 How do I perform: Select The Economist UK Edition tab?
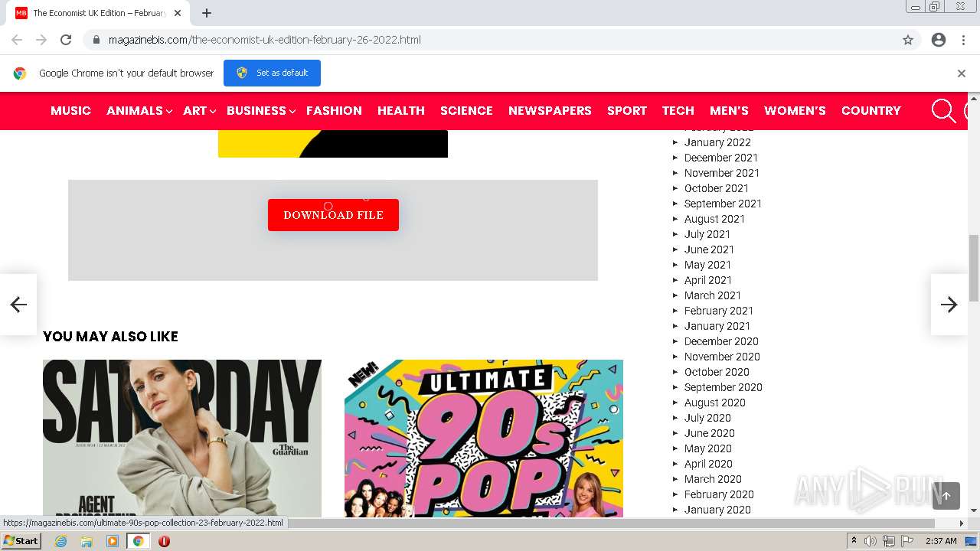(x=98, y=13)
